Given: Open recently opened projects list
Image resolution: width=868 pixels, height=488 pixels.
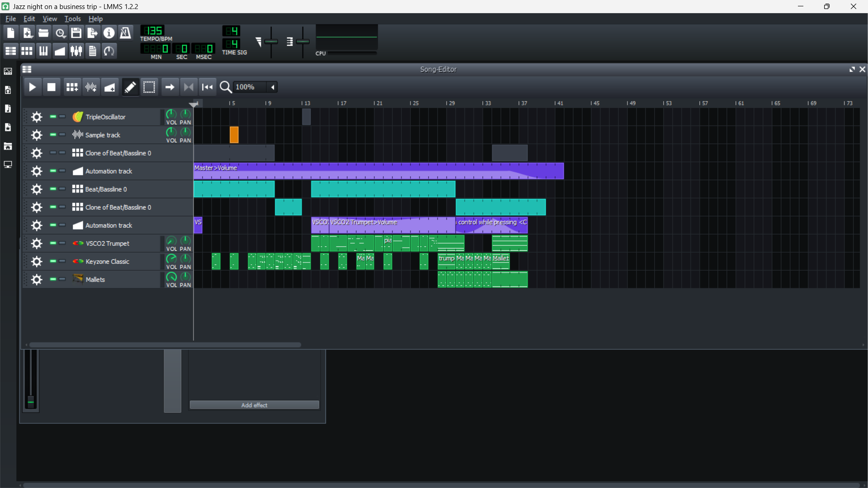Looking at the screenshot, I should click(60, 33).
